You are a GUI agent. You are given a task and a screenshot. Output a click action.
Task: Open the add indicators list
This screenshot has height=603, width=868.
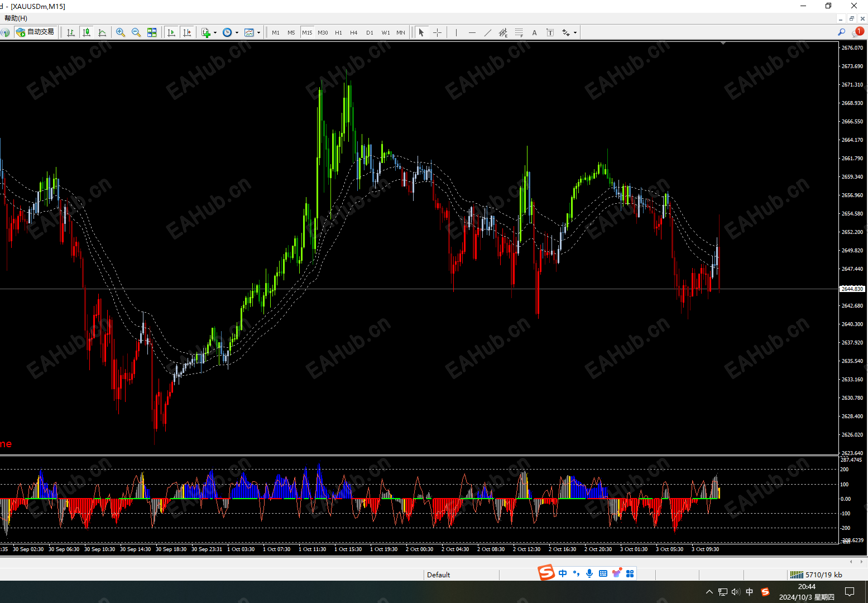(206, 32)
